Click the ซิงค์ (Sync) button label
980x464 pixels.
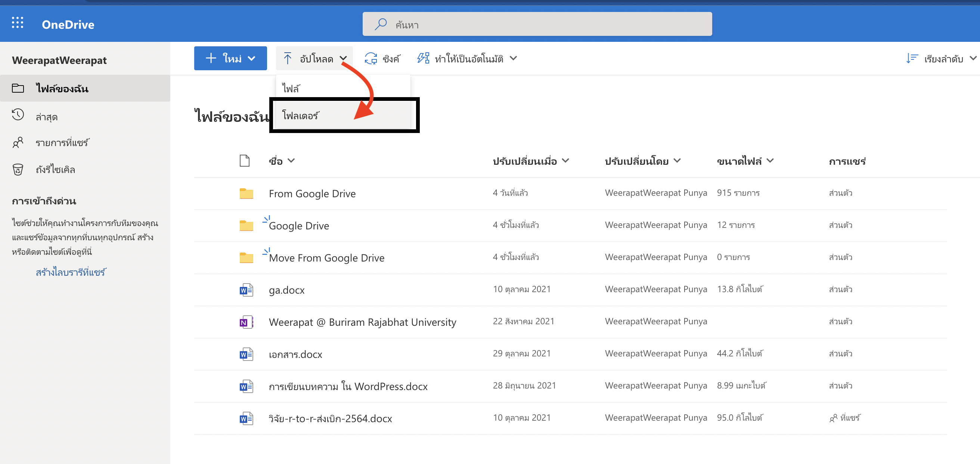click(391, 59)
